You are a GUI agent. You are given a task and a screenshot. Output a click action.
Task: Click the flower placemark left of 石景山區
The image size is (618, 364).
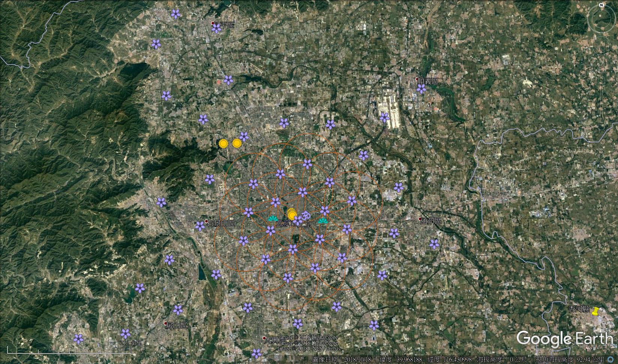click(x=200, y=226)
